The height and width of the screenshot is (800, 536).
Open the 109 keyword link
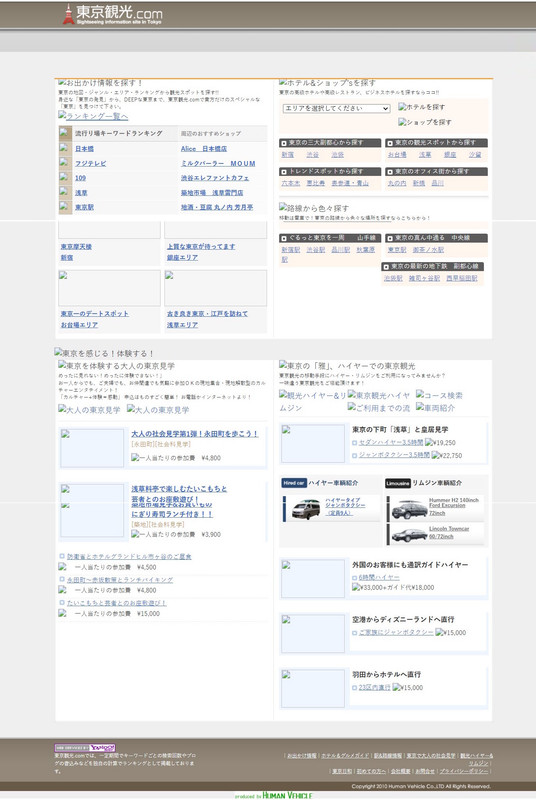[80, 178]
